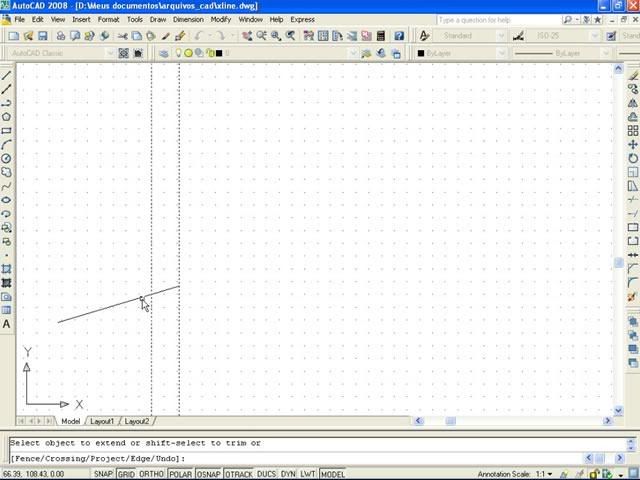Viewport: 640px width, 480px height.
Task: Click the Help question mark icon
Action: coord(399,36)
